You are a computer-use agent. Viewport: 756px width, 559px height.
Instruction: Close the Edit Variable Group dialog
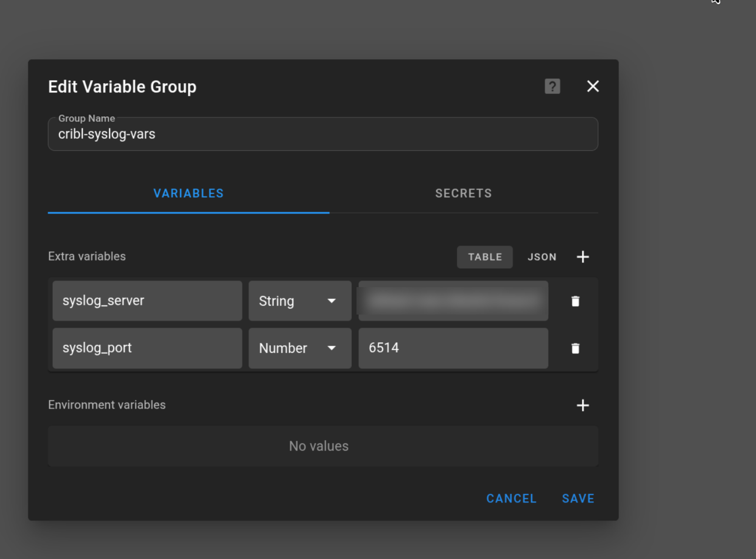tap(593, 86)
